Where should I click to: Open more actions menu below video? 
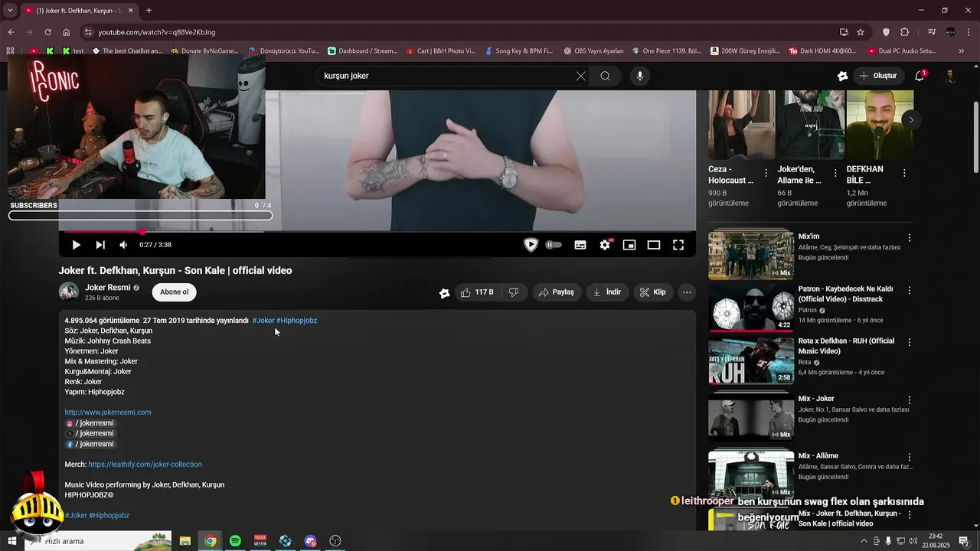click(x=687, y=292)
